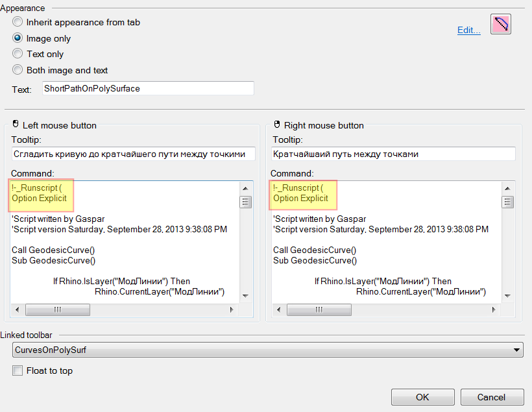The width and height of the screenshot is (532, 412).
Task: Enable the Float to top checkbox
Action: click(x=18, y=371)
